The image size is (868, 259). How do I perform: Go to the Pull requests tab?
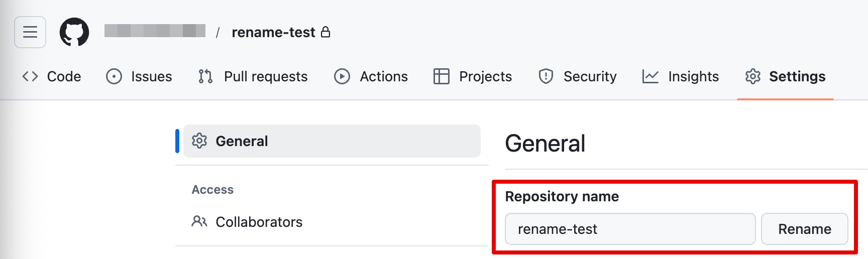pyautogui.click(x=265, y=76)
